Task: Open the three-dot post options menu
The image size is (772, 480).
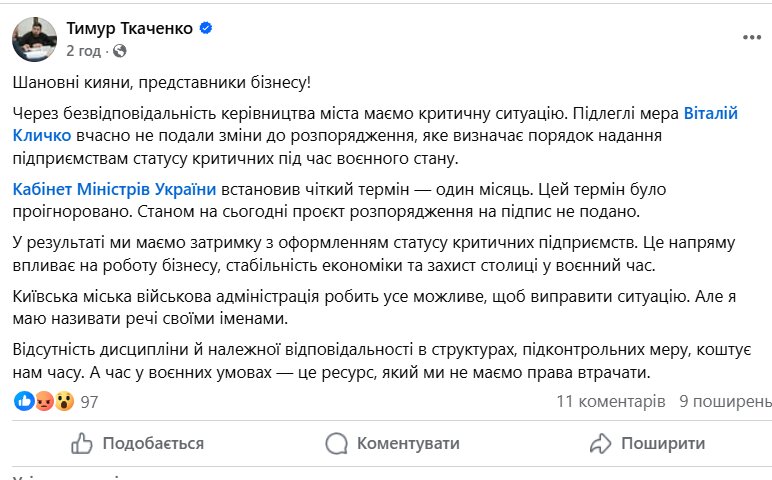Action: (752, 37)
